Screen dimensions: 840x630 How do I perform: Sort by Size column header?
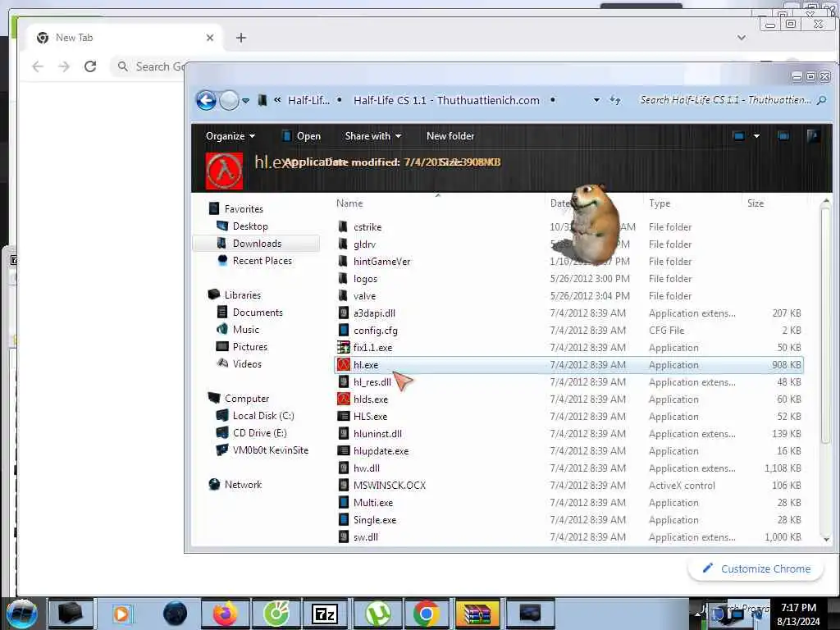pyautogui.click(x=756, y=203)
